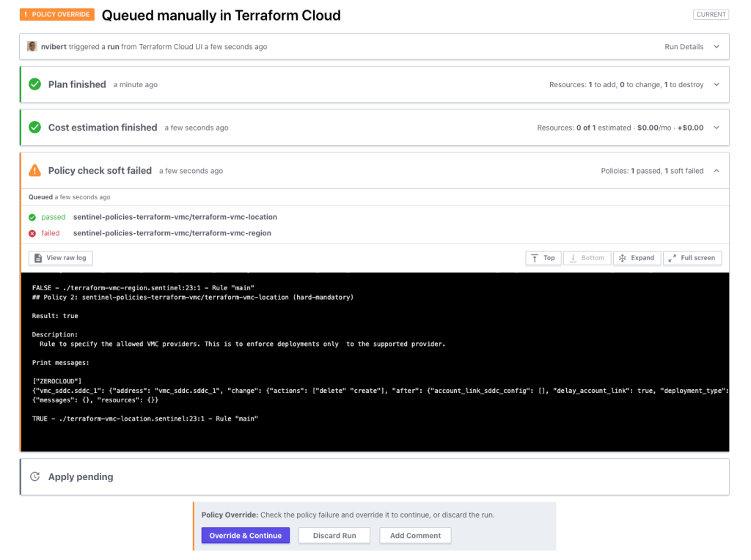
Task: Open the failed terraform-vmc-region policy result
Action: [172, 233]
